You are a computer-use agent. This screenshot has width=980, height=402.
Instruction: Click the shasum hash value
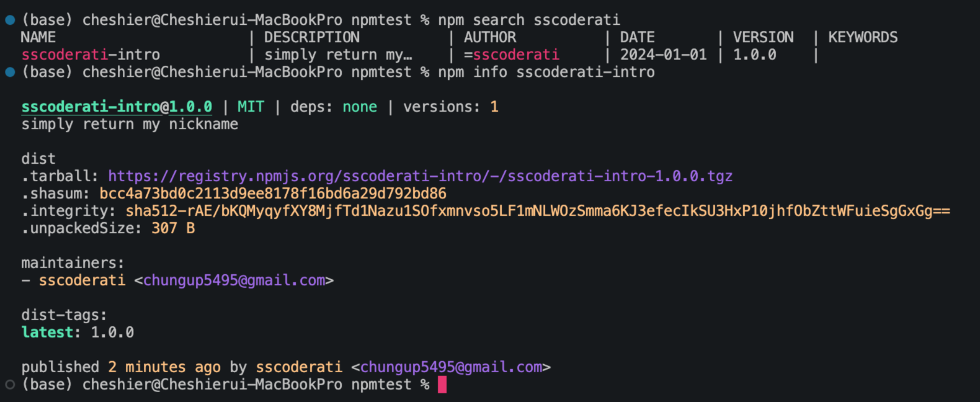pyautogui.click(x=273, y=194)
